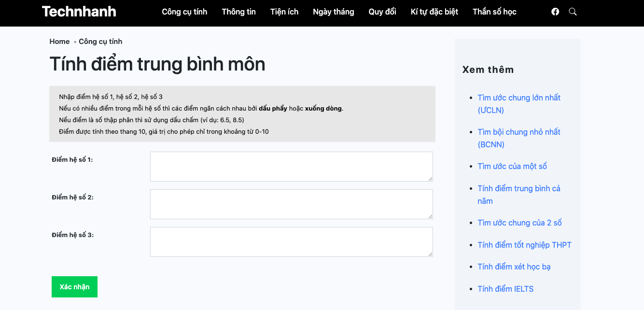The width and height of the screenshot is (644, 310).
Task: Click the green Xác nhận button
Action: point(74,287)
